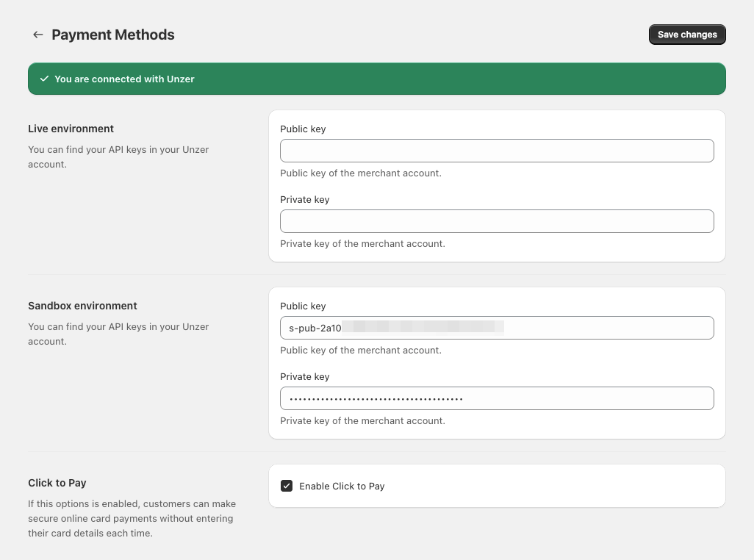Click the Live environment Private key field
Image resolution: width=754 pixels, height=560 pixels.
pyautogui.click(x=497, y=220)
